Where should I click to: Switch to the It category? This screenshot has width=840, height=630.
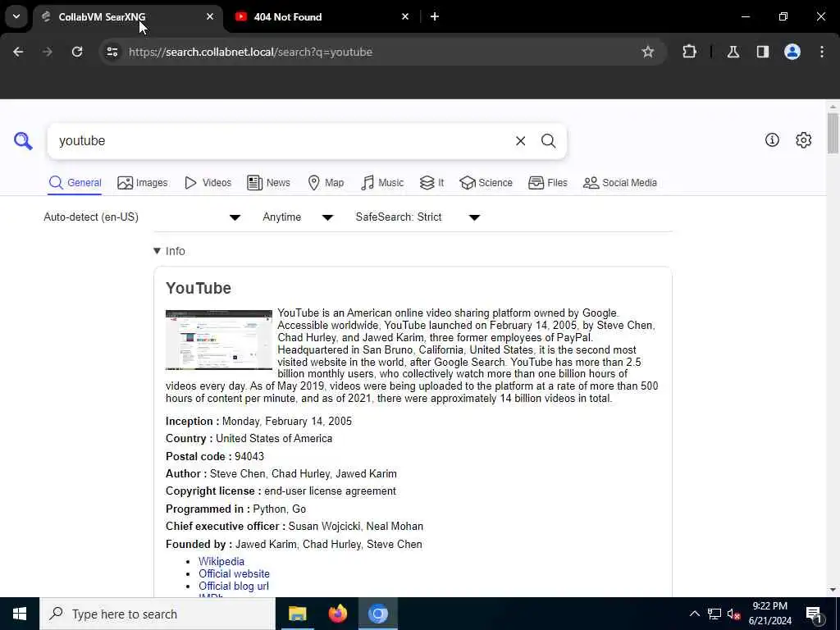click(431, 183)
